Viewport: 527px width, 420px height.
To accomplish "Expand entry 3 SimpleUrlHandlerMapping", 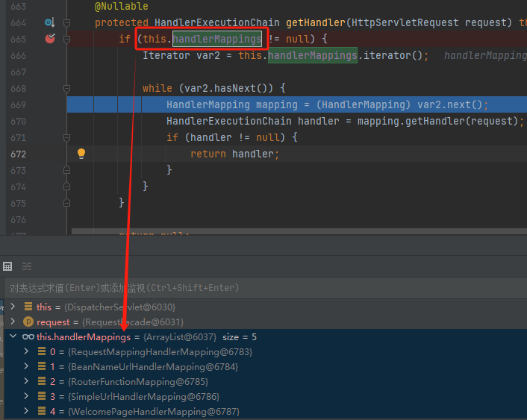I will click(x=26, y=396).
